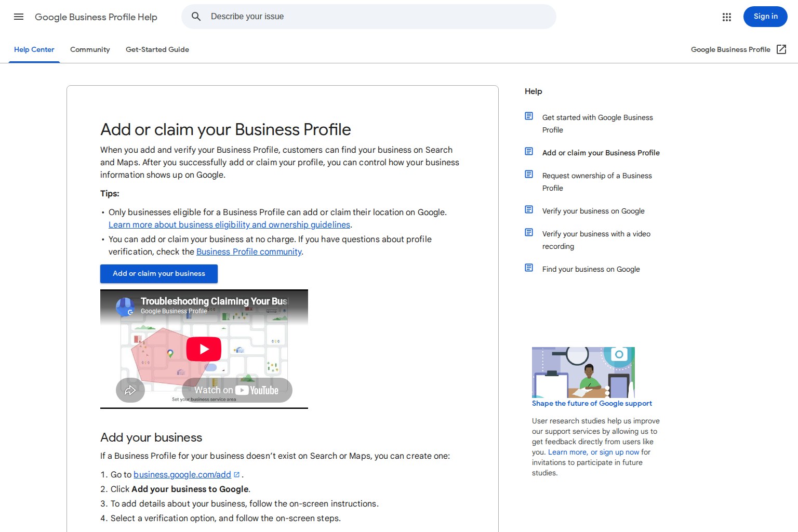Click article icon for Get started with Google Business Profile
798x532 pixels.
[529, 116]
